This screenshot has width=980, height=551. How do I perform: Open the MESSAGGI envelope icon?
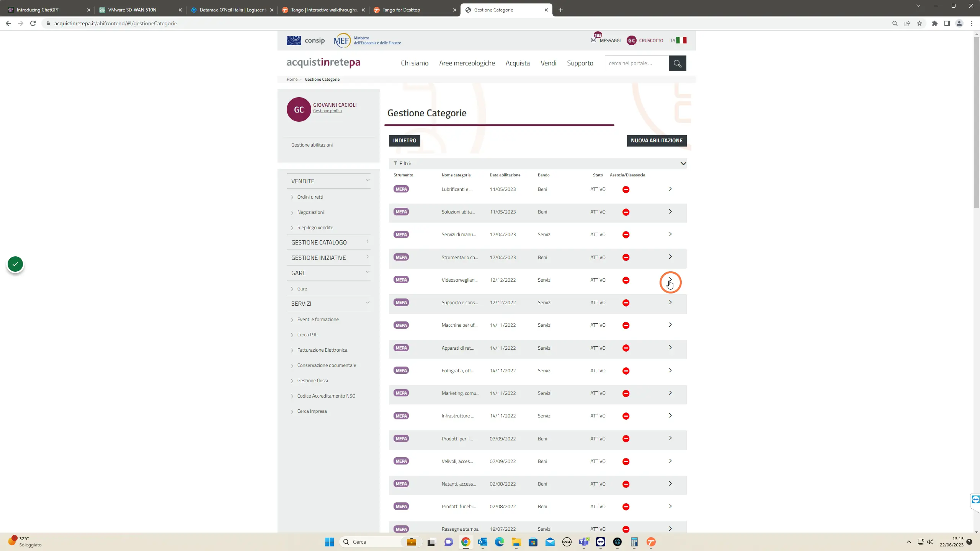[593, 40]
